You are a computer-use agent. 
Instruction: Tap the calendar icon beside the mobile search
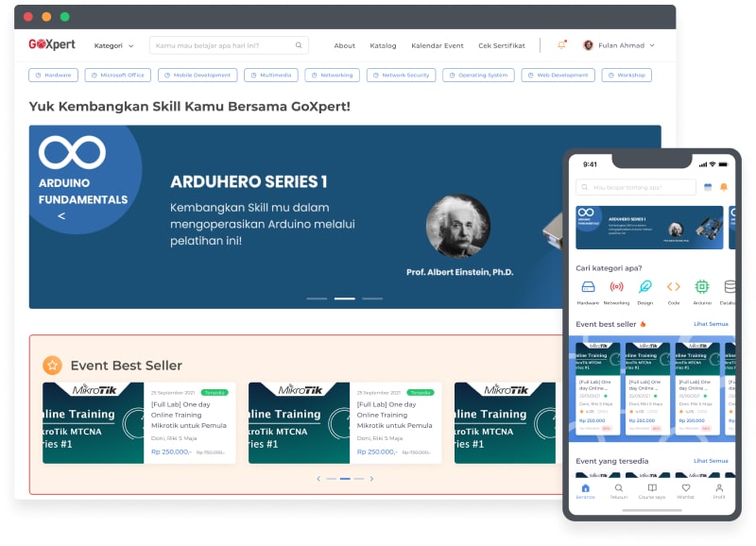(x=708, y=187)
